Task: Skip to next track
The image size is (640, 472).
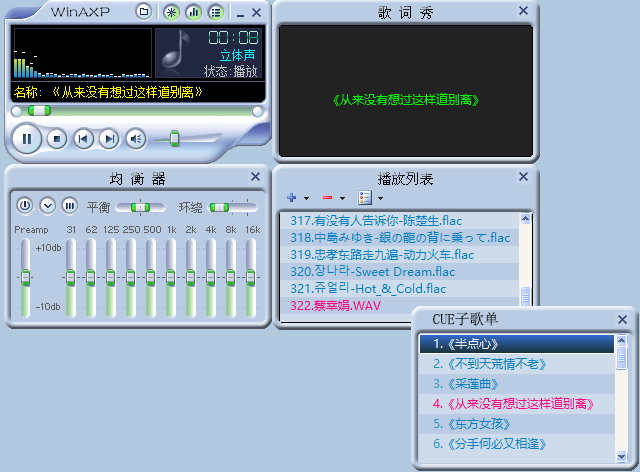Action: pos(109,139)
